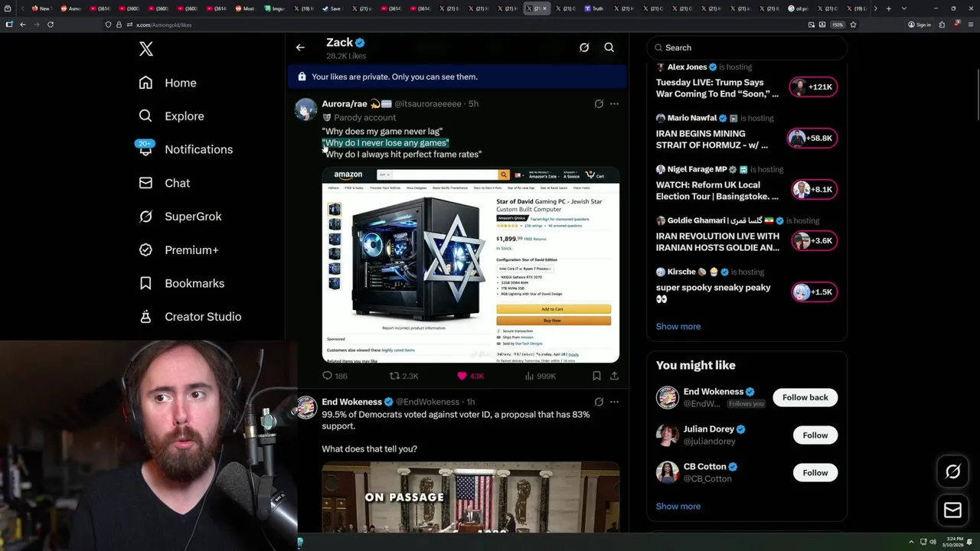Open floating Grok button at bottom right
Viewport: 980px width, 551px height.
952,471
